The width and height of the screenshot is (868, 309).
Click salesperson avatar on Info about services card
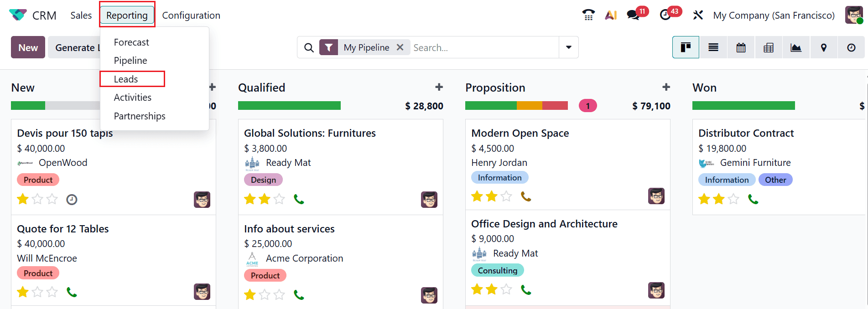click(x=429, y=295)
